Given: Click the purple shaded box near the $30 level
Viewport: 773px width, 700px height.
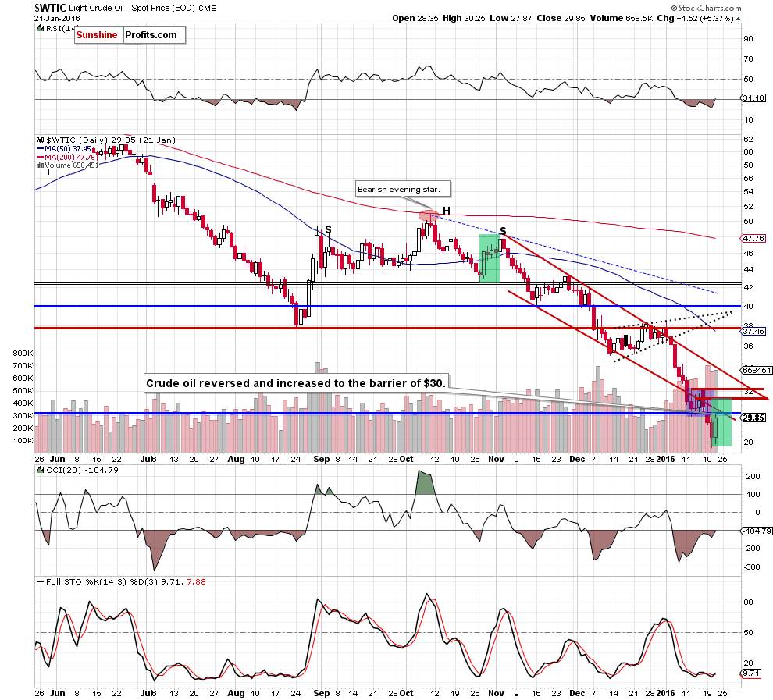Looking at the screenshot, I should 700,403.
